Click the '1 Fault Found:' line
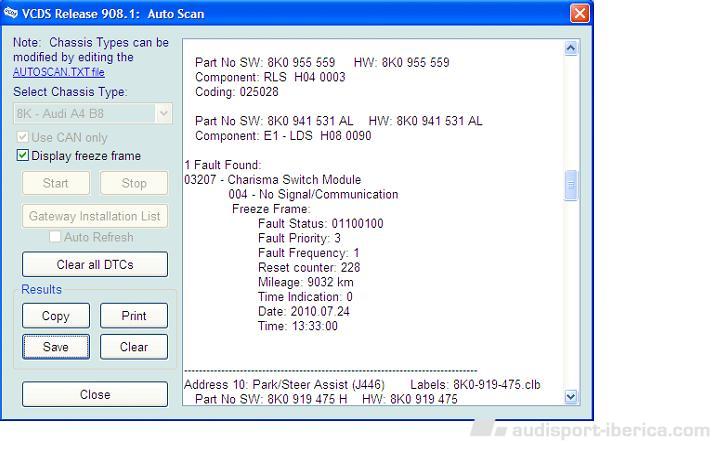 (223, 165)
